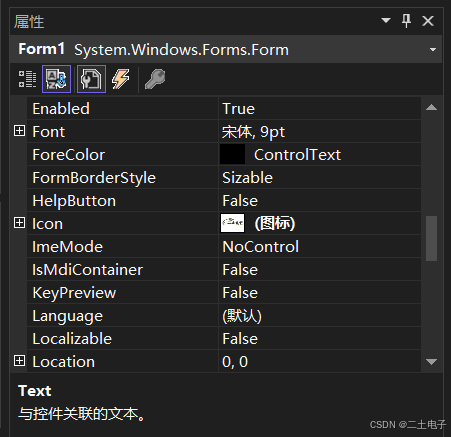Select the FormBorderStyle property

point(94,178)
